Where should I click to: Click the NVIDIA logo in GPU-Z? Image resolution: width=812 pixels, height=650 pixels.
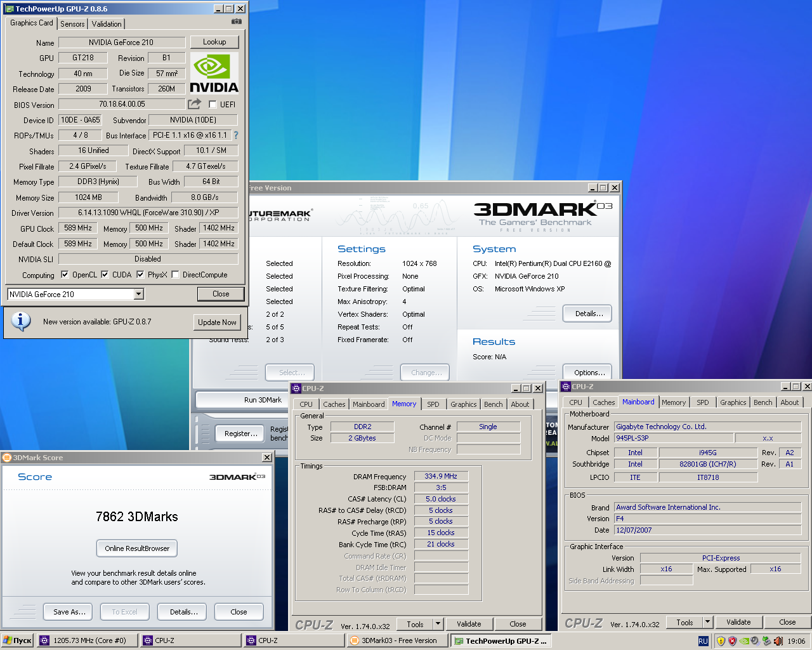(x=214, y=74)
